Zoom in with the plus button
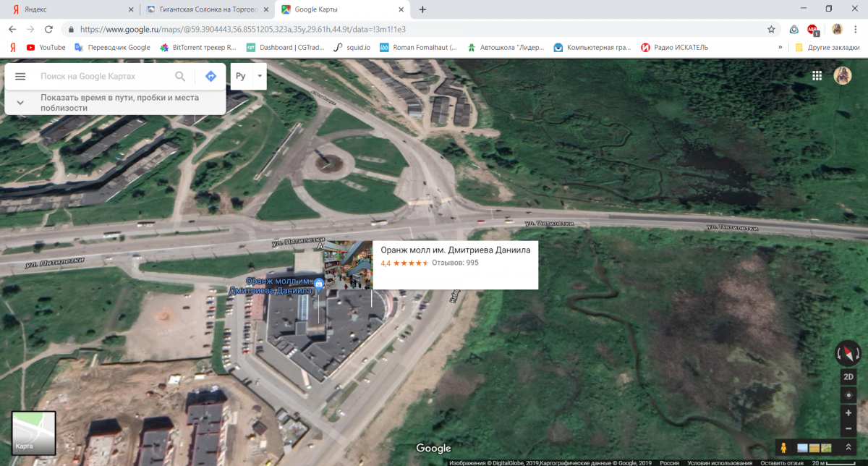Viewport: 868px width, 466px height. point(848,412)
